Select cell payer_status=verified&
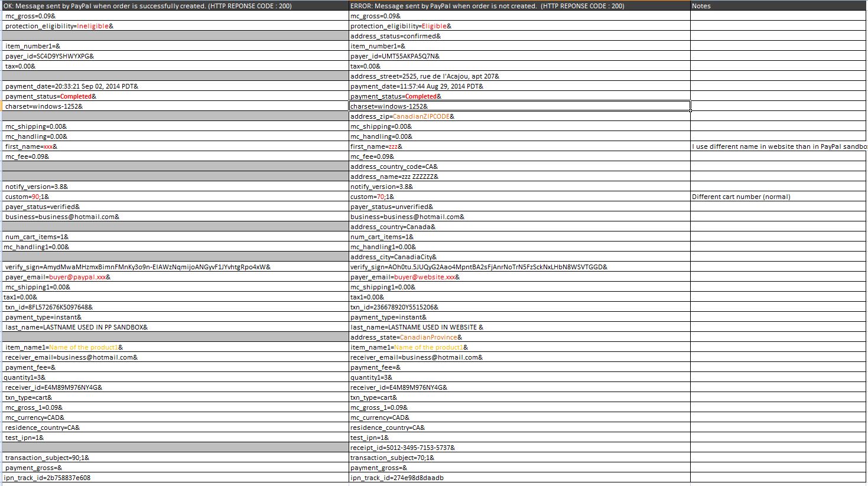The image size is (868, 486). (x=175, y=207)
